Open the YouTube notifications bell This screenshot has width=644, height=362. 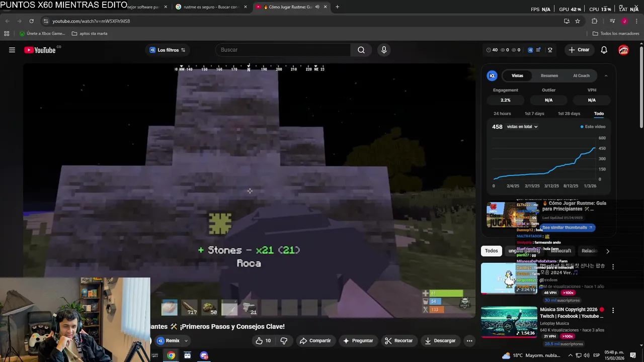[604, 50]
